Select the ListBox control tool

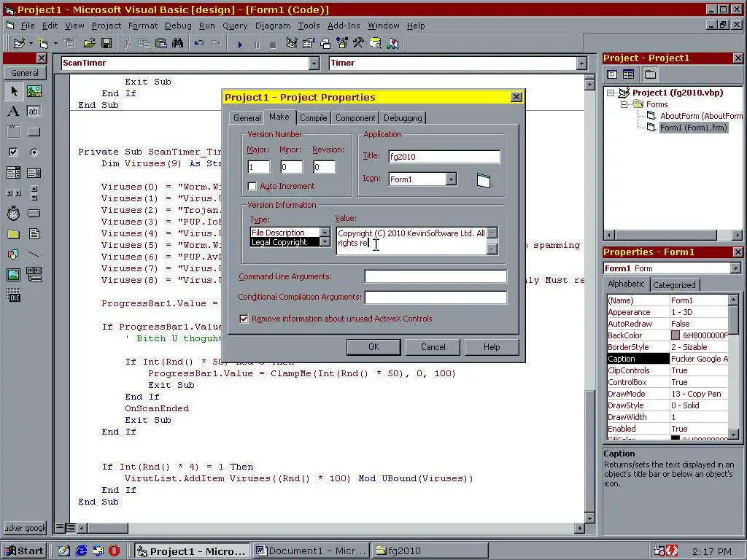click(x=34, y=173)
